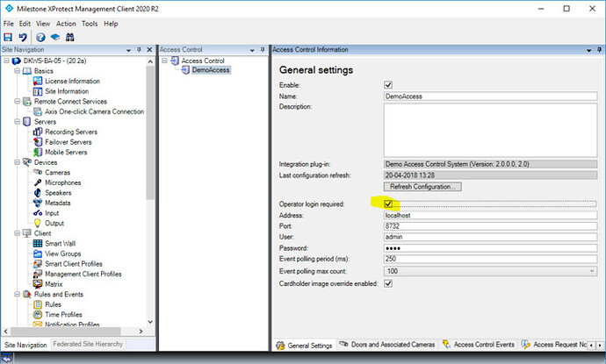Open Event polling max count dropdown

click(x=592, y=271)
